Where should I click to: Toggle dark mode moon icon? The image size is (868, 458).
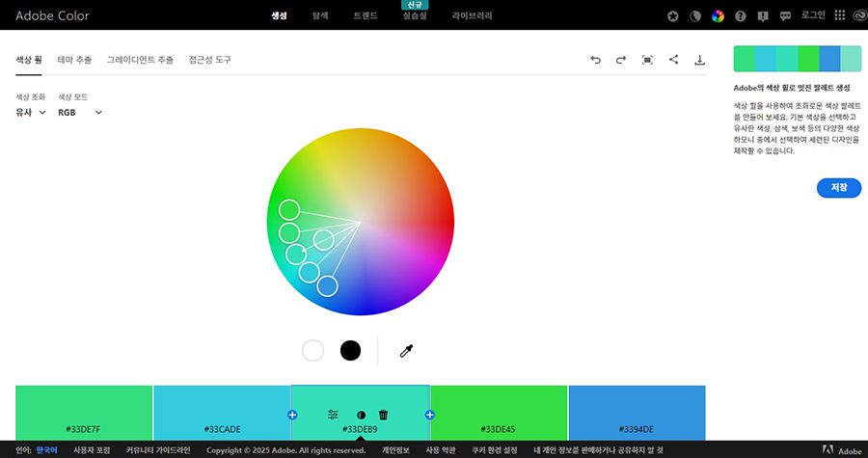(694, 16)
